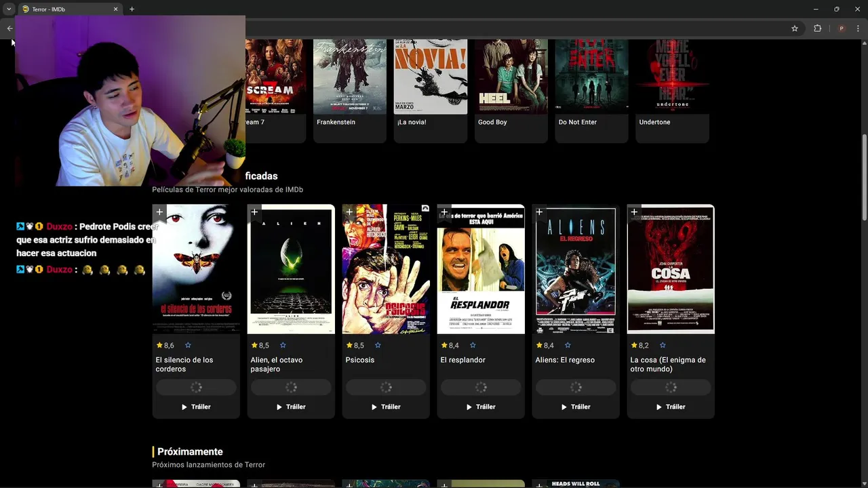Add El silencio de los corderos to watchlist

coord(159,212)
